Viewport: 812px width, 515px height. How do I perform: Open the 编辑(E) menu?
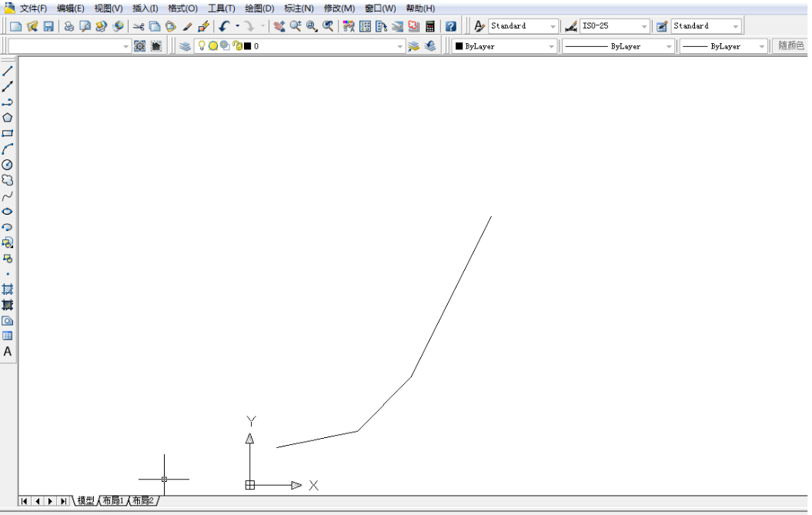coord(71,8)
